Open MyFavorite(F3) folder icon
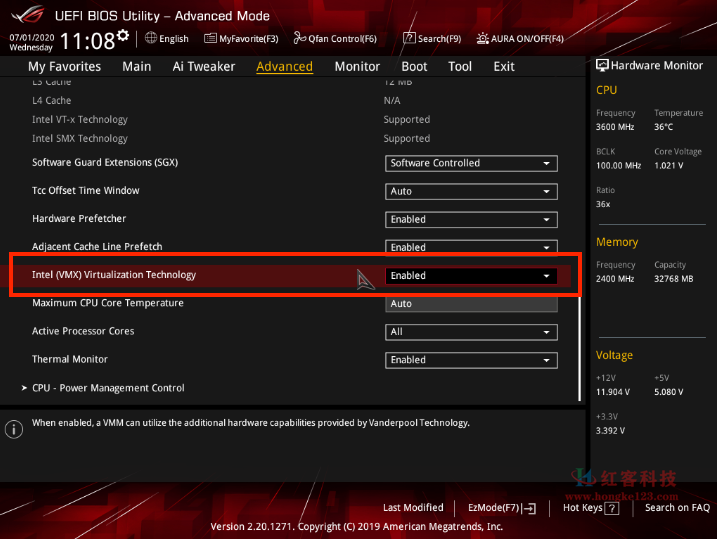This screenshot has width=717, height=539. coord(210,38)
